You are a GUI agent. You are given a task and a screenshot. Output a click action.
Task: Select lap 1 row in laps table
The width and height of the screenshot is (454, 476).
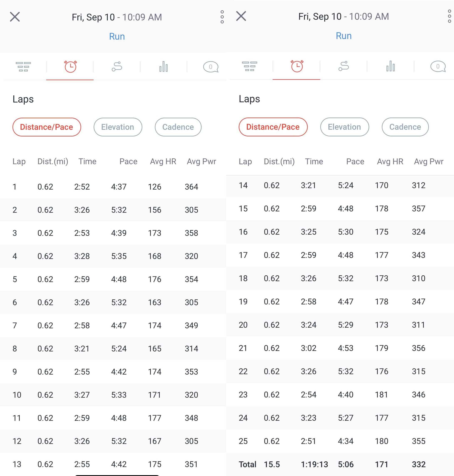tap(113, 187)
